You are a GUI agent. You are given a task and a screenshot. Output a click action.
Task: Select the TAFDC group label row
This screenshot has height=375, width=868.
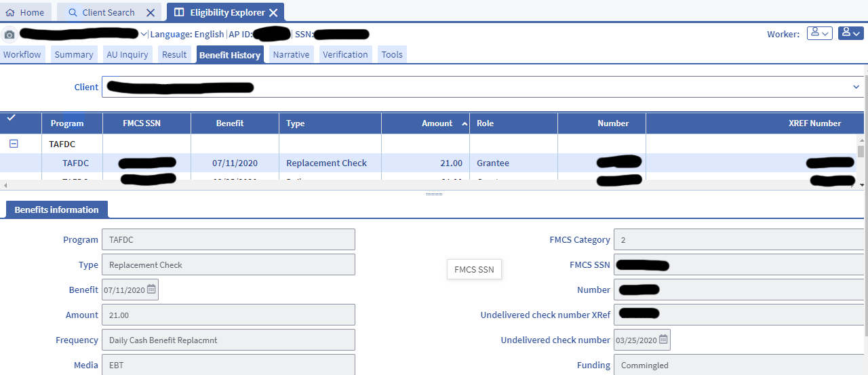62,144
